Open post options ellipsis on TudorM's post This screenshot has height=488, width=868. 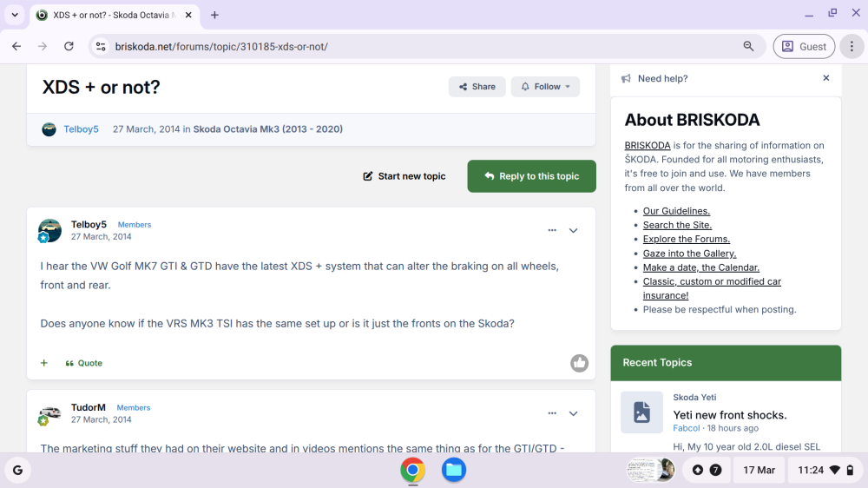(552, 412)
